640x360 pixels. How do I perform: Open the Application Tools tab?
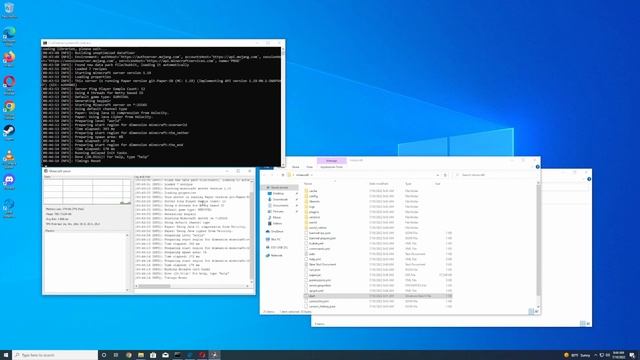pos(331,167)
